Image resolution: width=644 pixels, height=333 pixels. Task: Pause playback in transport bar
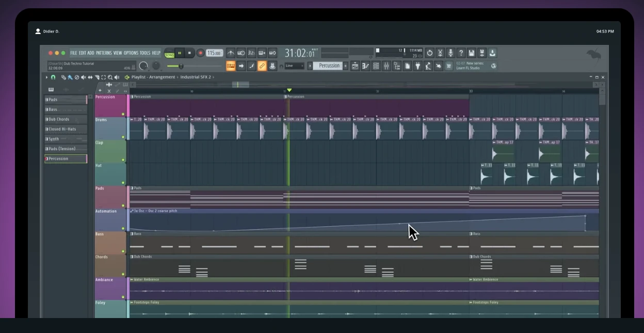(180, 53)
